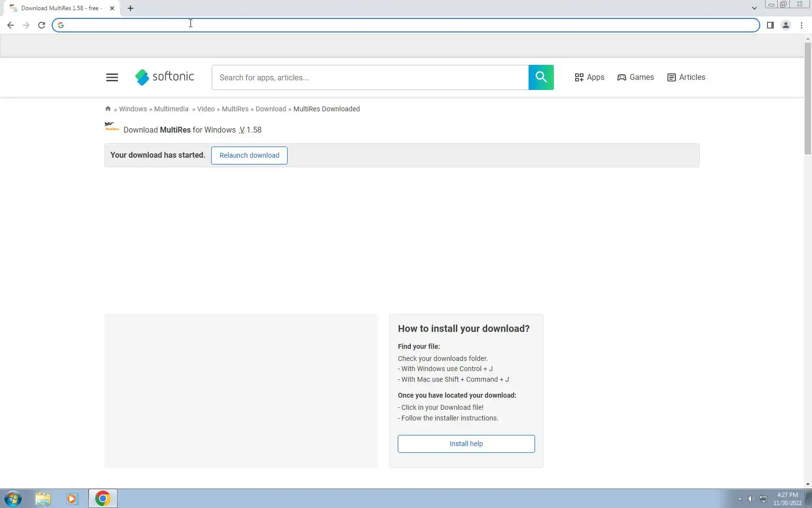
Task: Submit search with the magnifier button
Action: click(x=541, y=77)
